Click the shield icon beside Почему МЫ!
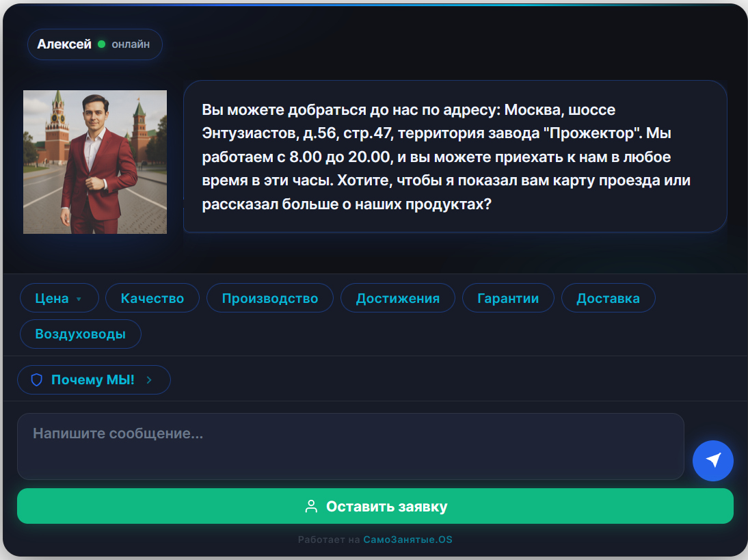Image resolution: width=748 pixels, height=560 pixels. click(x=37, y=379)
